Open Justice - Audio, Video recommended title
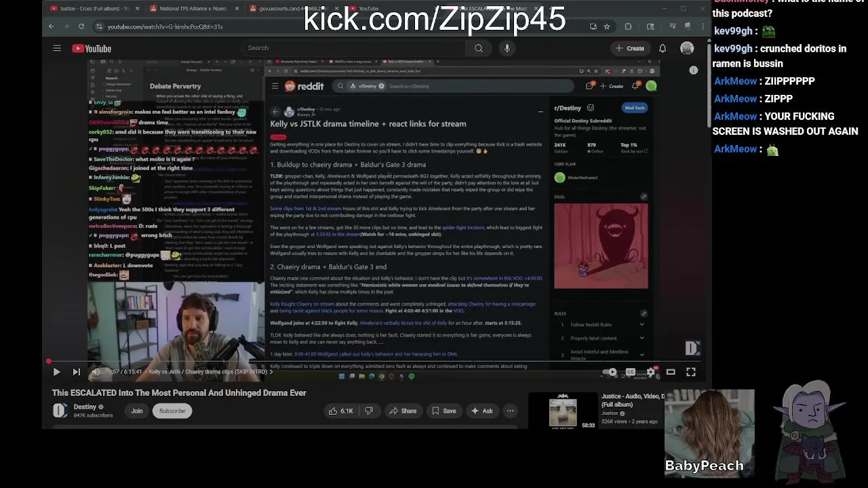868x488 pixels. 633,400
